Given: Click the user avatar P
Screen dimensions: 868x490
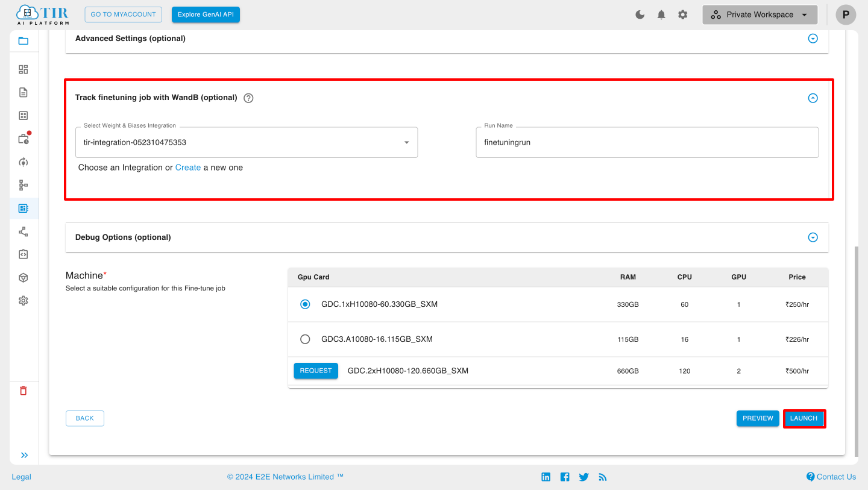Looking at the screenshot, I should pyautogui.click(x=846, y=14).
